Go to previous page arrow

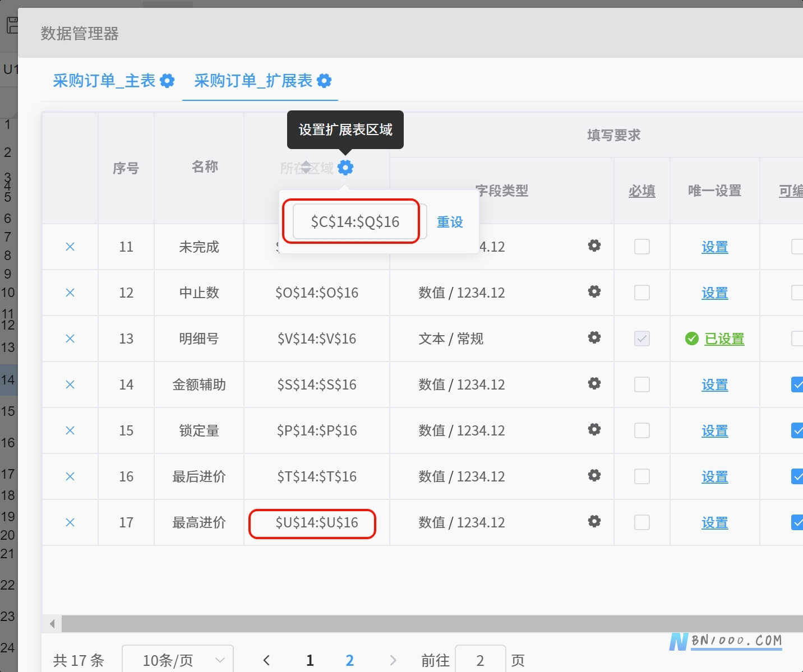click(267, 660)
